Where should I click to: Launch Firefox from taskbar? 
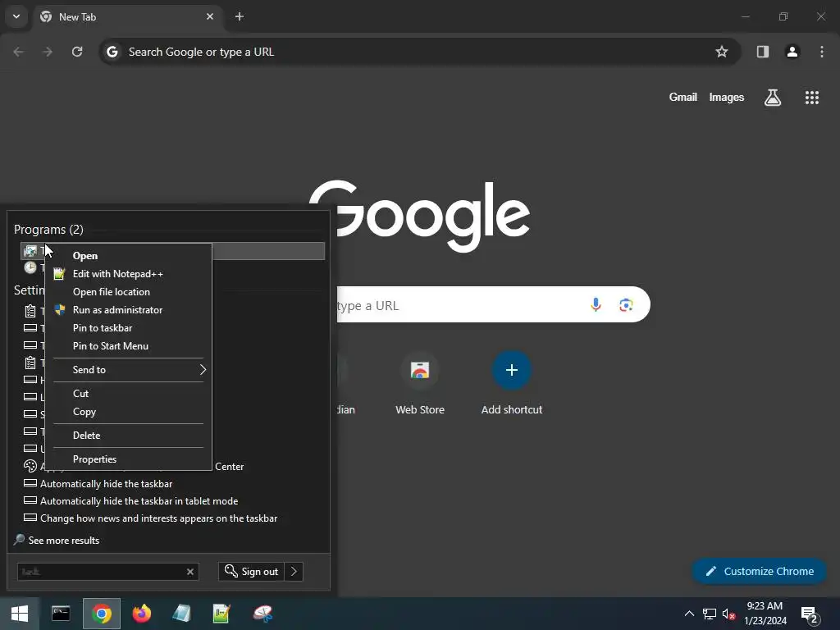[x=142, y=614]
